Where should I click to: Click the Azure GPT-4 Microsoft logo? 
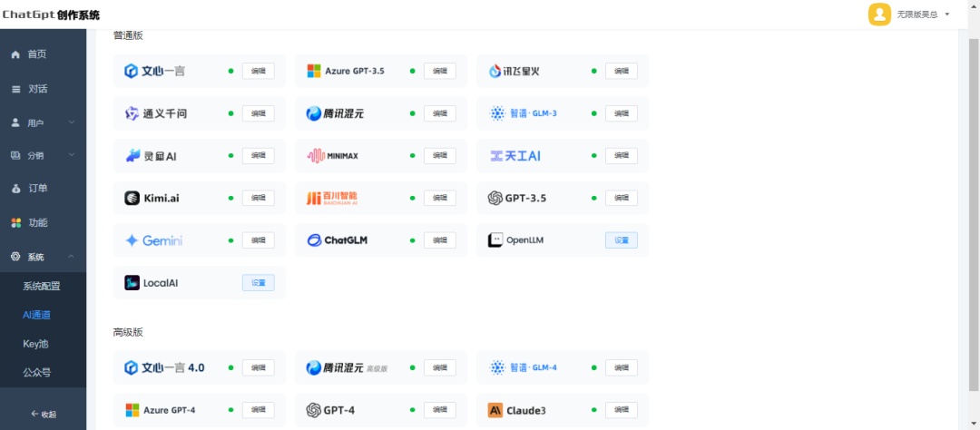(x=132, y=410)
